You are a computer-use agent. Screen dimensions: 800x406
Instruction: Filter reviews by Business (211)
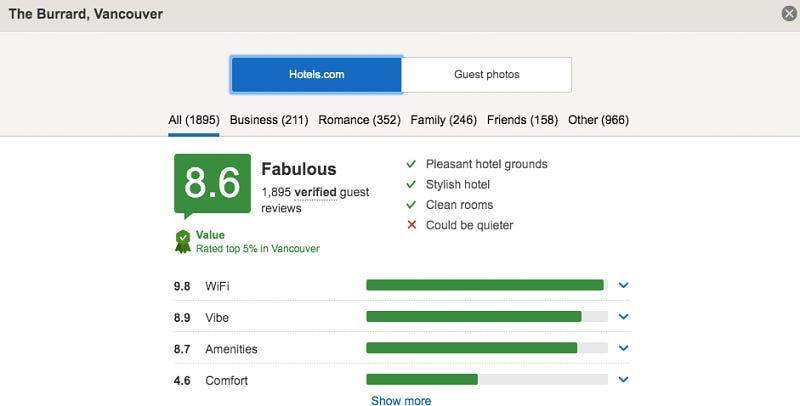click(x=269, y=120)
